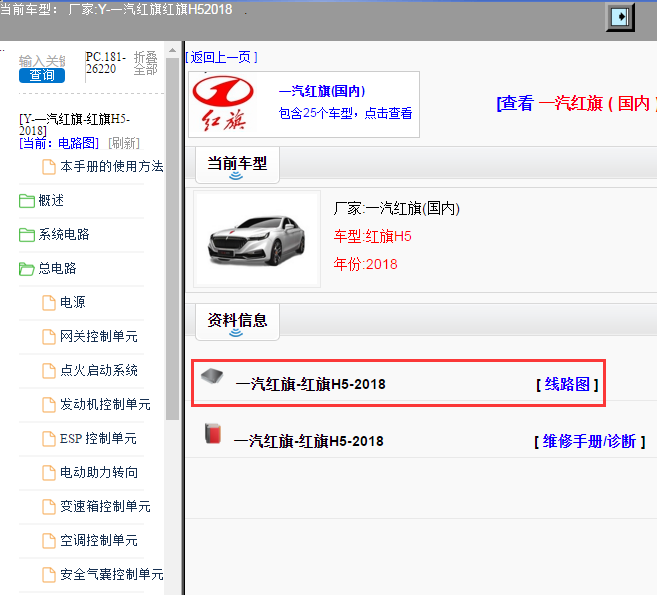657x595 pixels.
Task: Click the page icon next to 空调控制单元
Action: click(49, 541)
